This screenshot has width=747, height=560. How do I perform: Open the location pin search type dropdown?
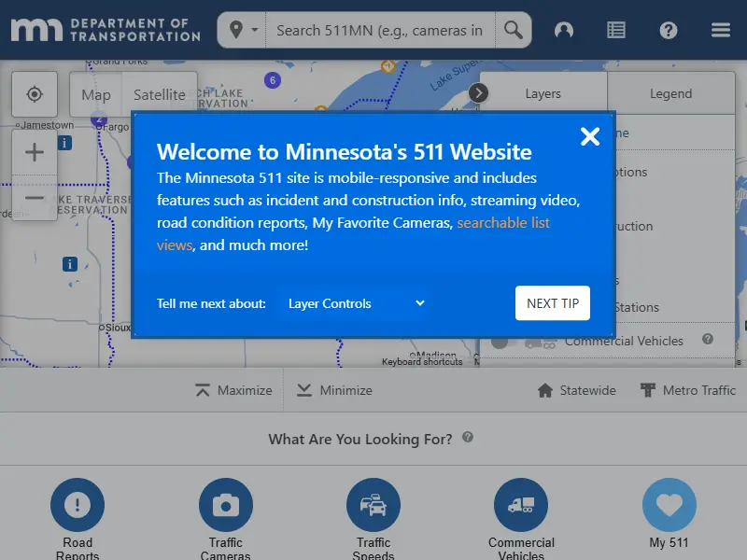243,30
